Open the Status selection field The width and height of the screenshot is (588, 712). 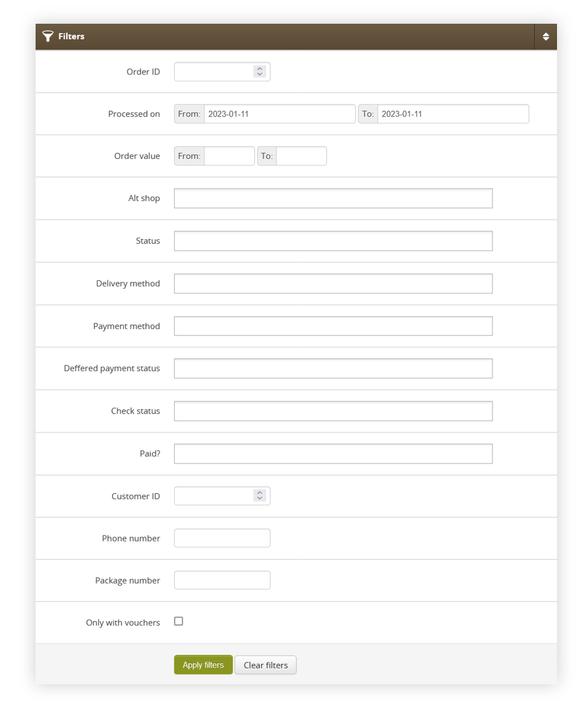tap(334, 241)
